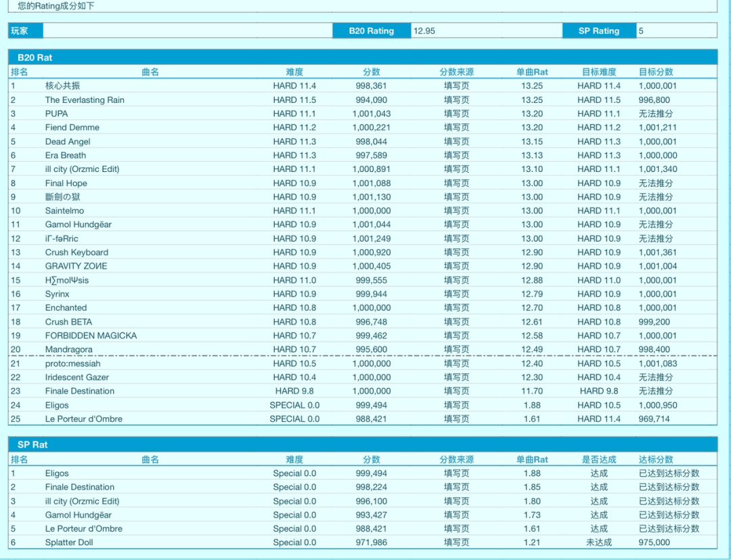Click target score 975,000 for Splatter Doll
Viewport: 731px width, 560px height.
[654, 542]
